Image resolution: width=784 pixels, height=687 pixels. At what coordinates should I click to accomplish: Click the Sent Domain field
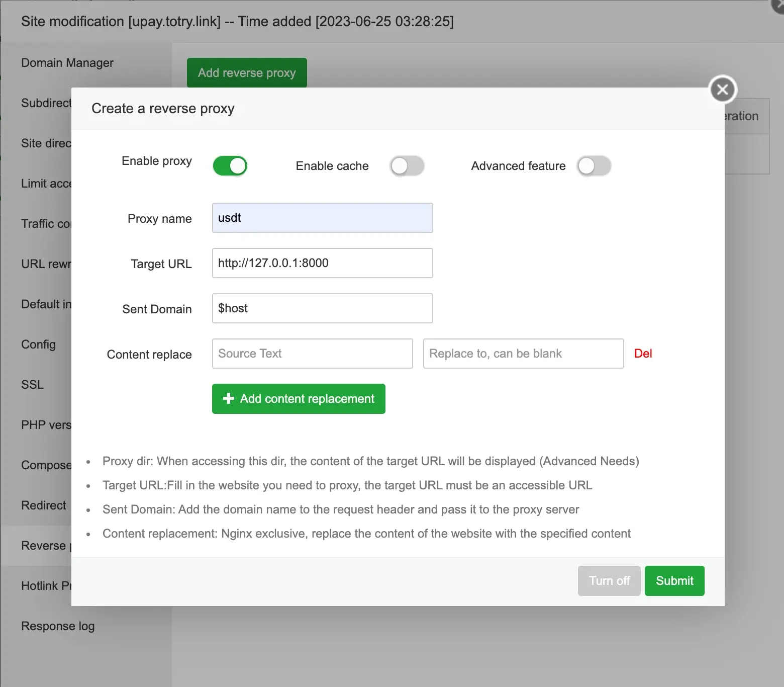point(323,308)
